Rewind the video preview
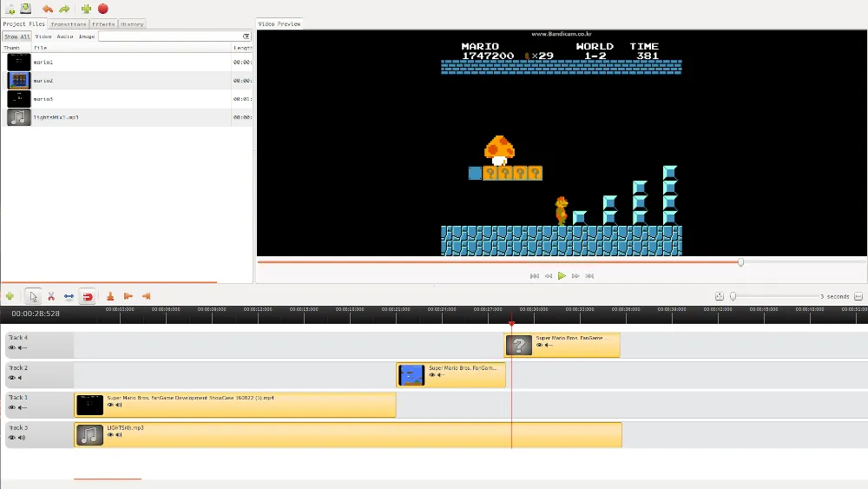 click(x=548, y=276)
